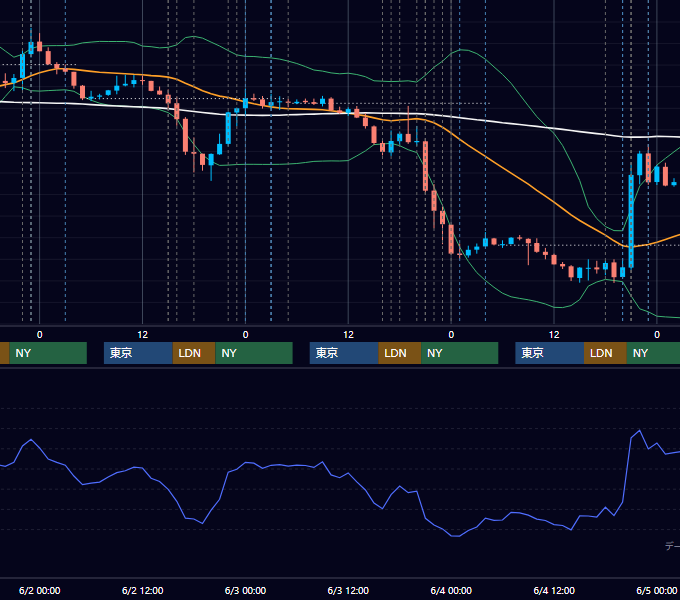Click the 6/5 00:00 date label
Screen dimensions: 680x600
[x=657, y=590]
